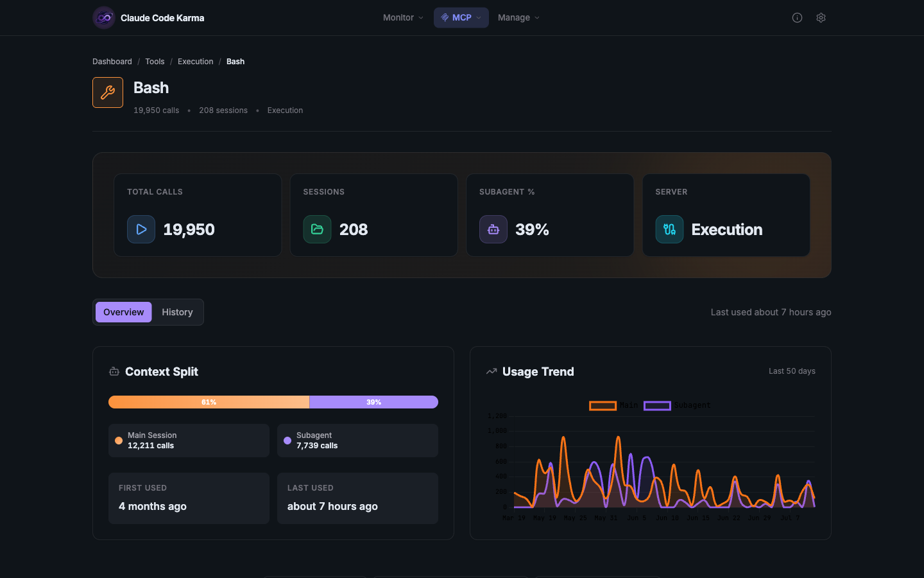The height and width of the screenshot is (578, 924).
Task: Click the Usage Trend arrow icon
Action: coord(492,371)
